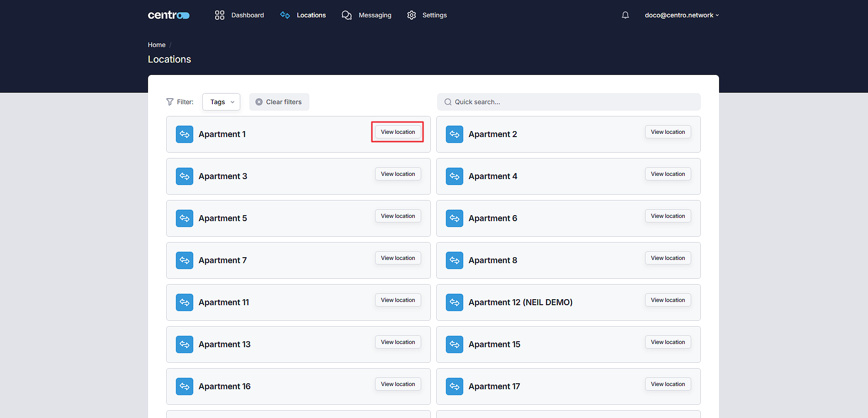View location for Apartment 13
The height and width of the screenshot is (418, 868).
pos(398,342)
